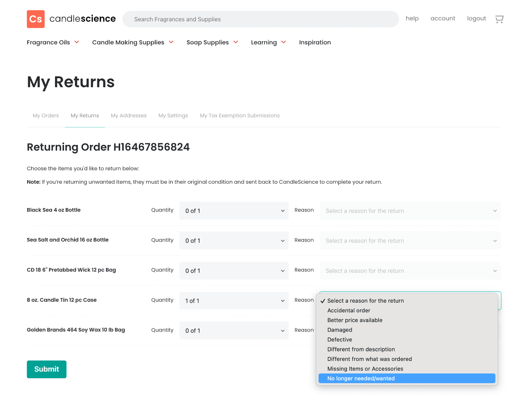Viewport: 532px width, 398px height.
Task: Click the CandleScience logo
Action: 71,19
